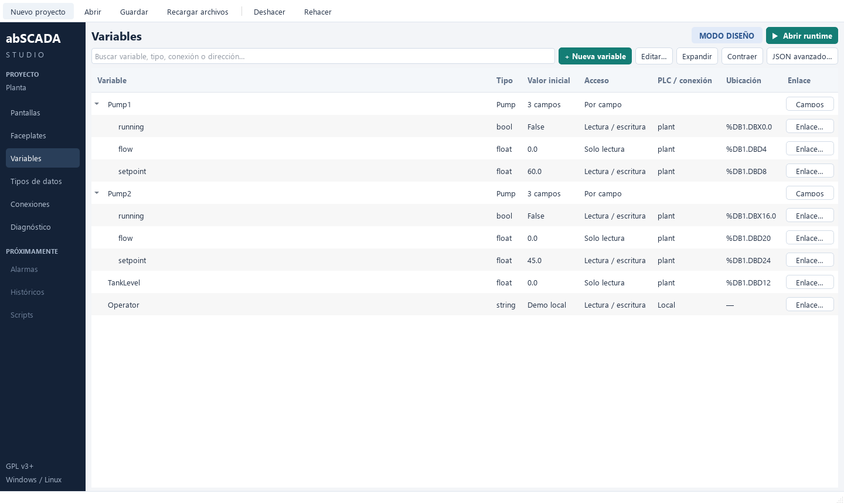Screen dimensions: 844x504
Task: Click the Valor inicial column header
Action: [549, 80]
